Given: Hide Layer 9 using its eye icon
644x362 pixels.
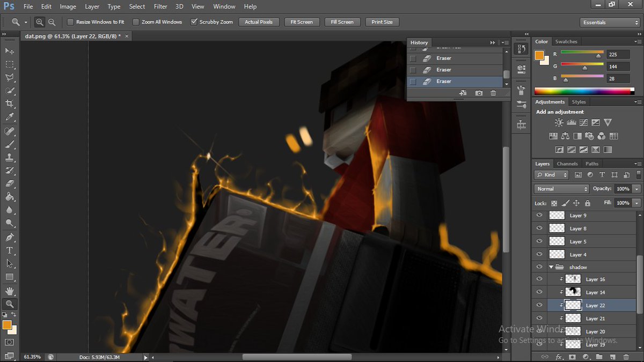Looking at the screenshot, I should coord(539,215).
